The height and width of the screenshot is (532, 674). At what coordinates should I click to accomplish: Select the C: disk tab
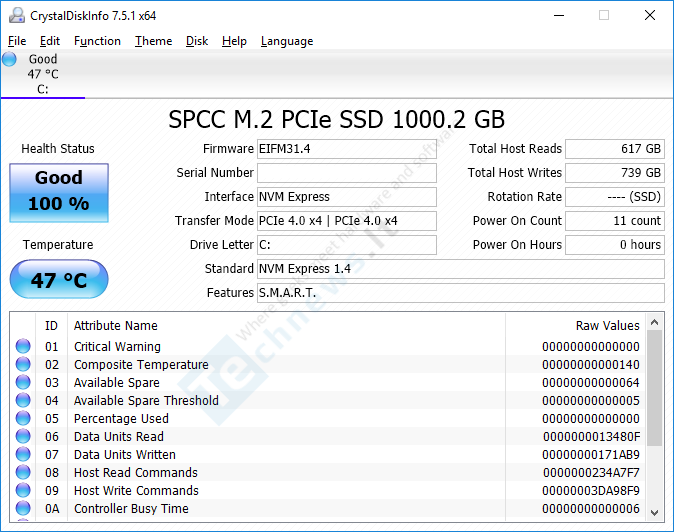pyautogui.click(x=43, y=74)
